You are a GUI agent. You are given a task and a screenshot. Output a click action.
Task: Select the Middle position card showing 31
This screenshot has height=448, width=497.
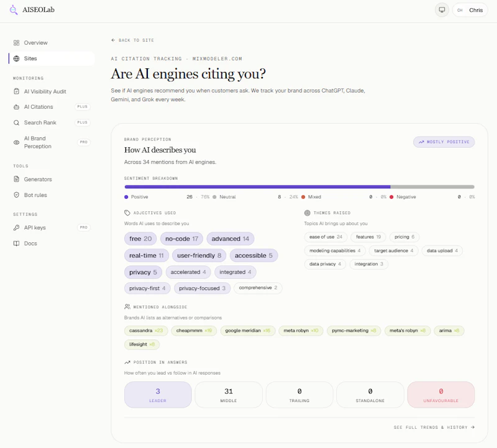[x=229, y=395]
